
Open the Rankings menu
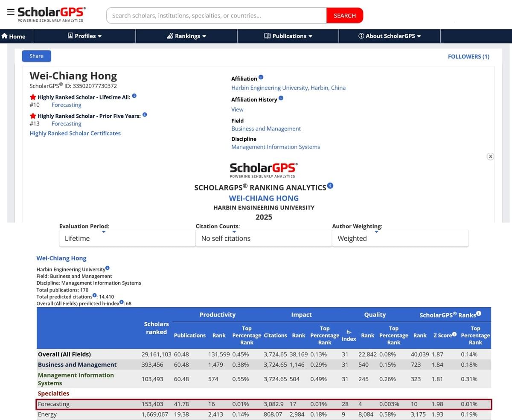point(186,36)
